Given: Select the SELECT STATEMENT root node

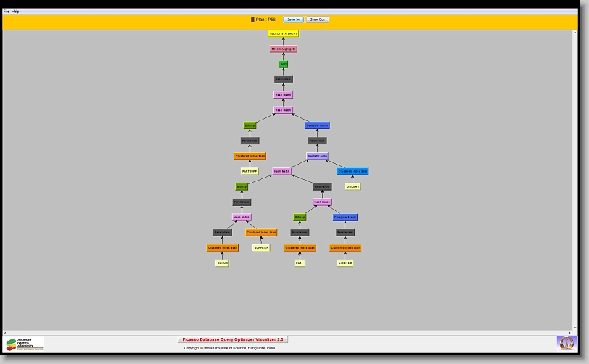Looking at the screenshot, I should (284, 33).
